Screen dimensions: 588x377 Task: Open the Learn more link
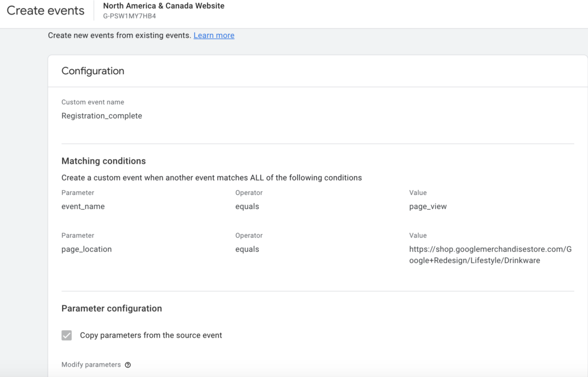[214, 36]
